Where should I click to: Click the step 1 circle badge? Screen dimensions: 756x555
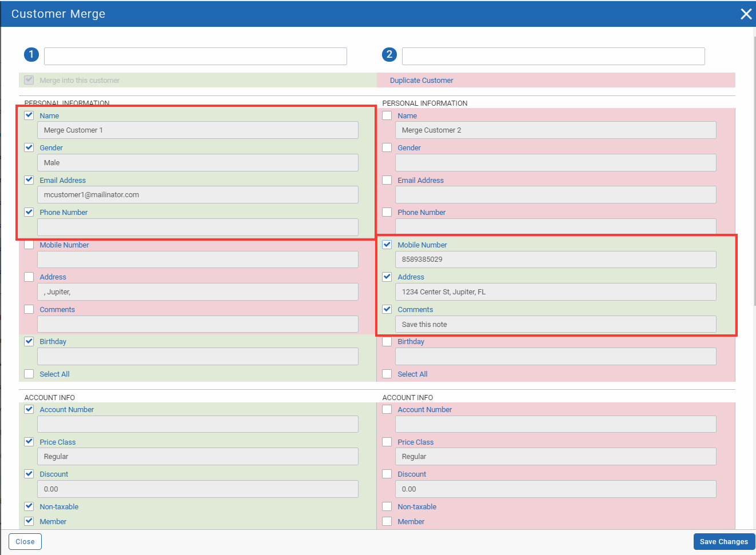31,54
